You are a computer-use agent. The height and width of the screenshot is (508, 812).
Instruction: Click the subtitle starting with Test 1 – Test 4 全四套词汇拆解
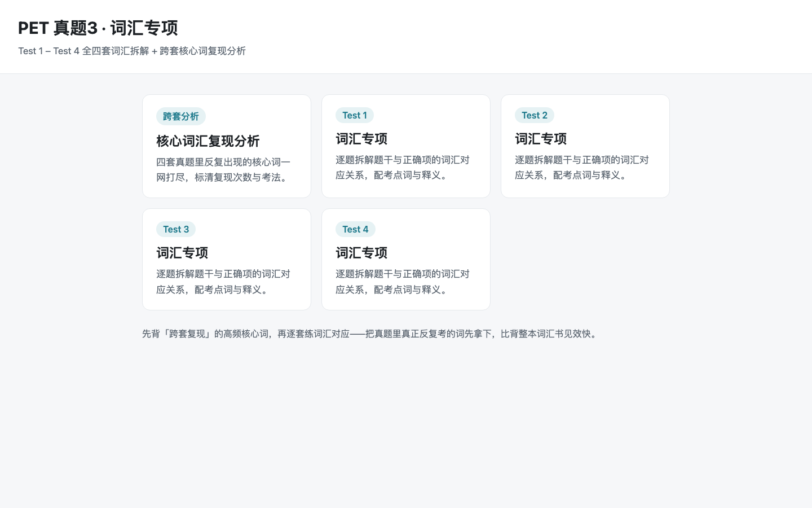pos(132,51)
